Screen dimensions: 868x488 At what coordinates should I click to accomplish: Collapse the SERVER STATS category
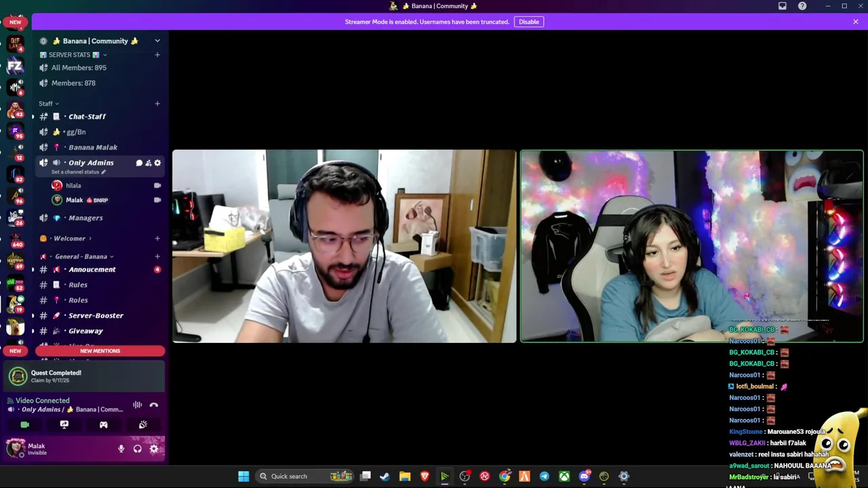73,55
